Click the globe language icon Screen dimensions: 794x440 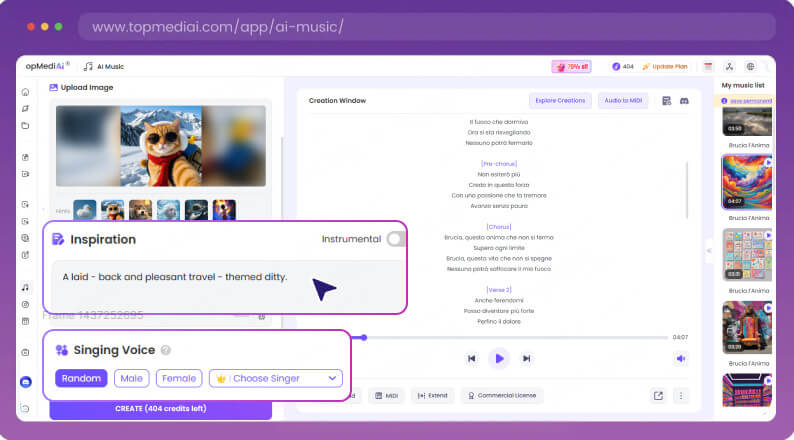click(751, 66)
